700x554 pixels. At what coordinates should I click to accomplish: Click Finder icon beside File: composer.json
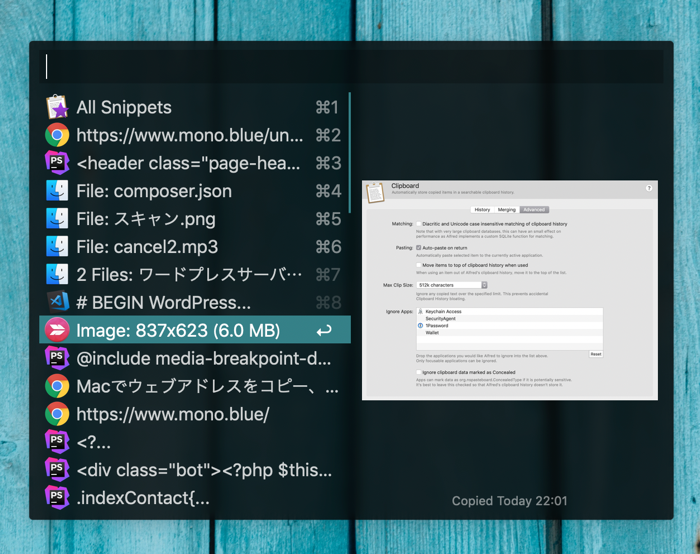click(x=56, y=191)
